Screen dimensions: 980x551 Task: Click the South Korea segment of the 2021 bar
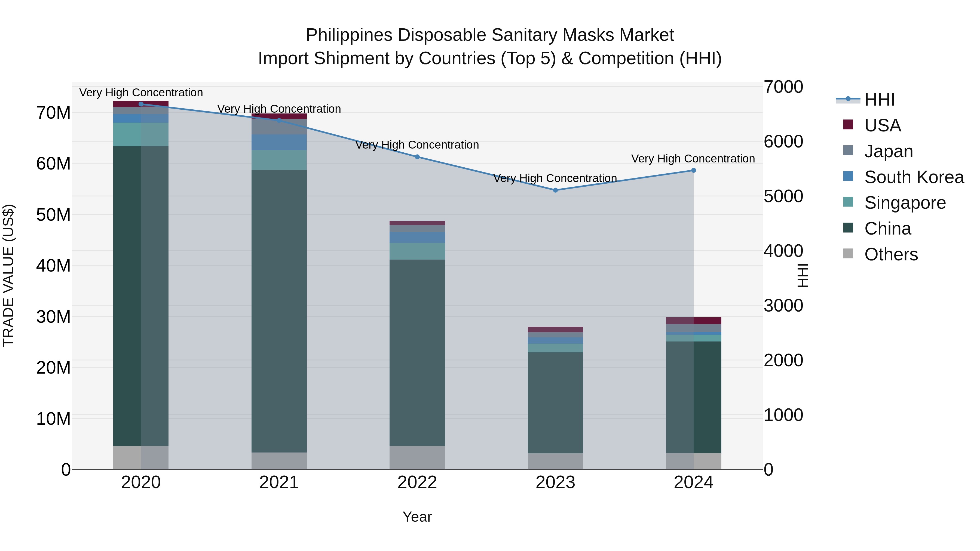[x=279, y=143]
